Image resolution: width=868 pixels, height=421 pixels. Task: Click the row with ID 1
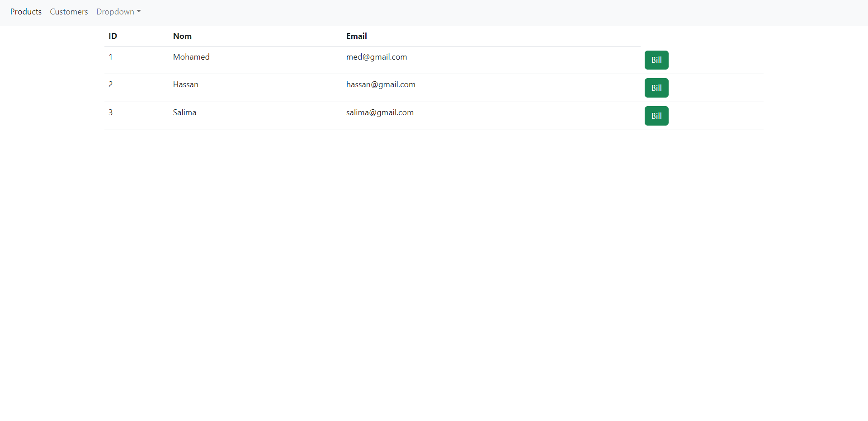click(110, 57)
